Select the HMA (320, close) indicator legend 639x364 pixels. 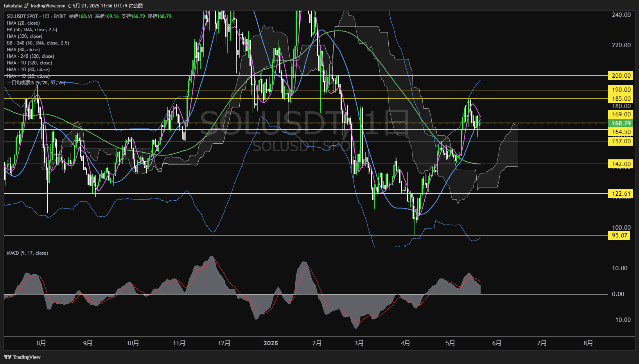coord(24,36)
